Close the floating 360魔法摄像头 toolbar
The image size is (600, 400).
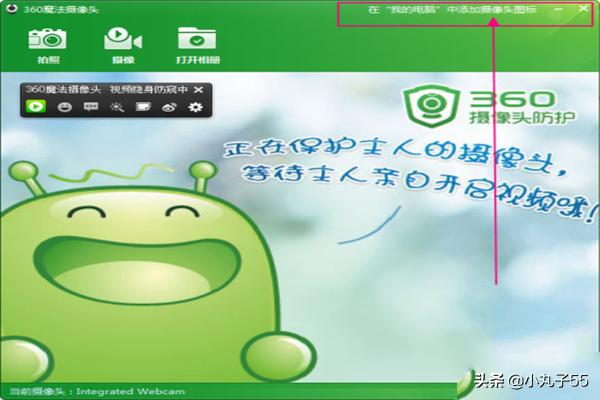coord(198,90)
